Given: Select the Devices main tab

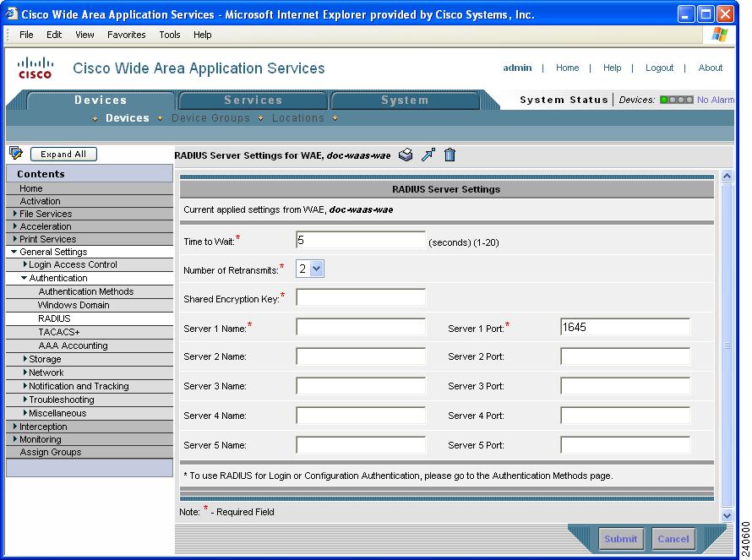Looking at the screenshot, I should click(101, 101).
